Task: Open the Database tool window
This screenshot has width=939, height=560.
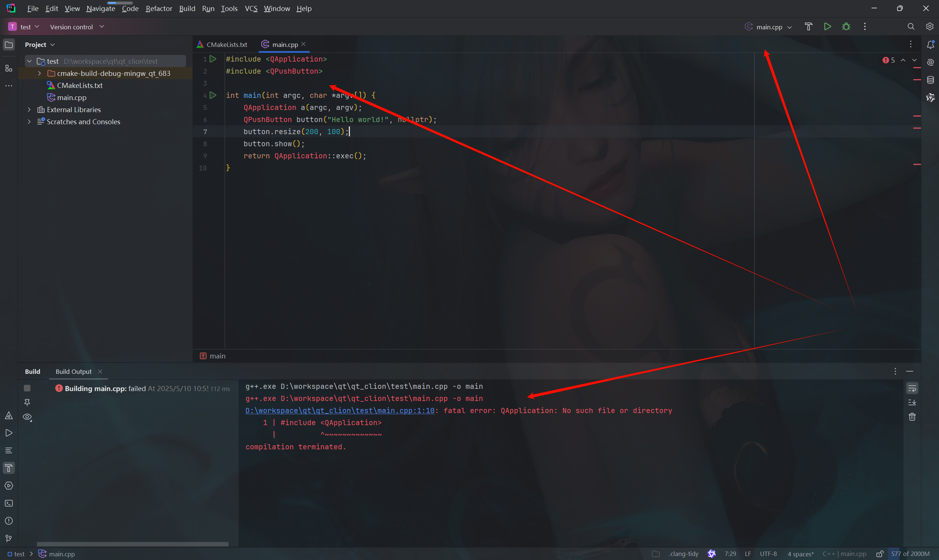Action: click(930, 80)
